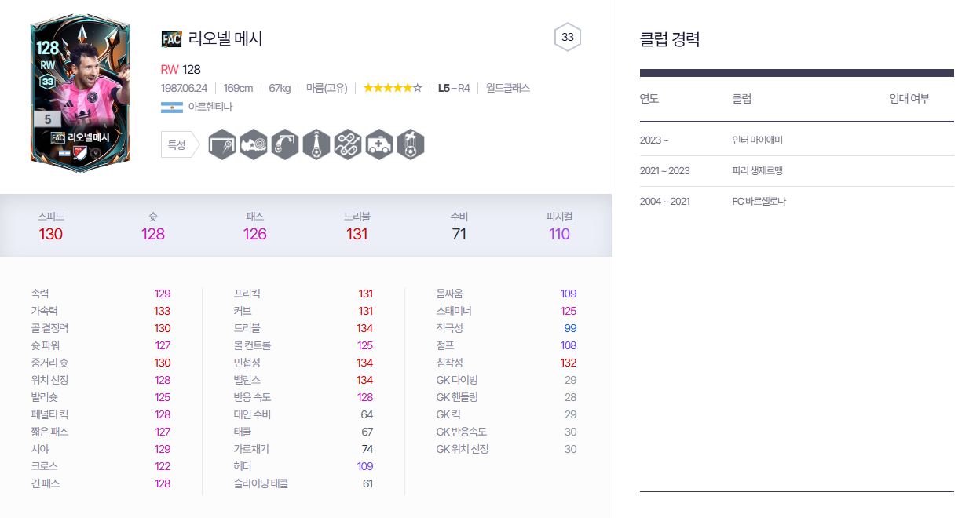Click the 골 결정력 stat row
This screenshot has width=980, height=518.
101,328
